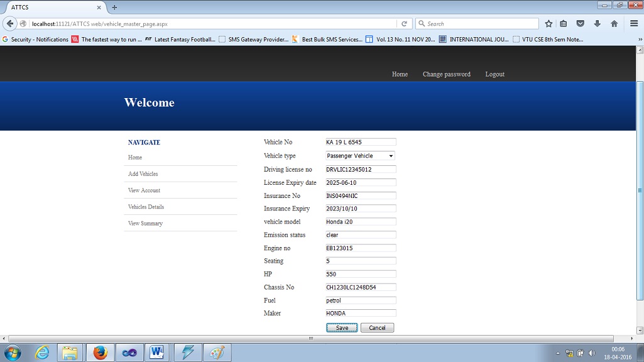The height and width of the screenshot is (362, 644).
Task: Click Logout in the top navigation
Action: click(x=494, y=74)
